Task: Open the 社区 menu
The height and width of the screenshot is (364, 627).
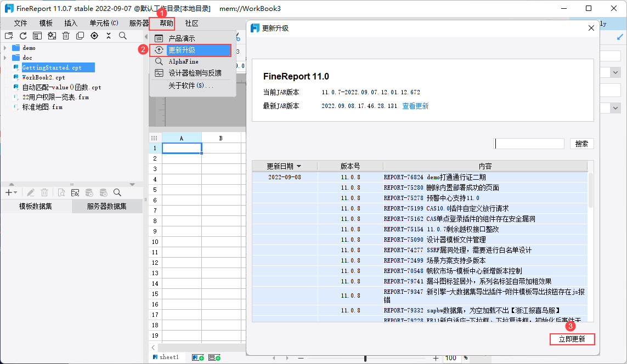Action: (x=191, y=23)
